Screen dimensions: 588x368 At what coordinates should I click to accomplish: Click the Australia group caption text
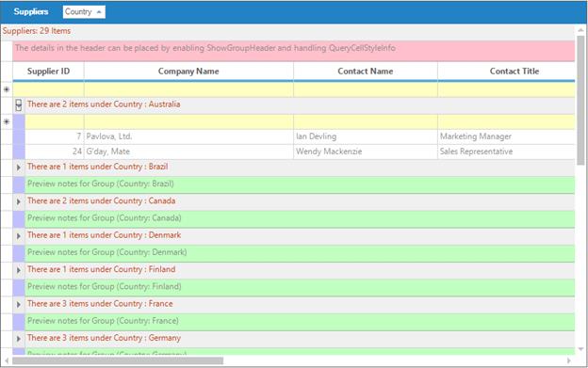[104, 104]
